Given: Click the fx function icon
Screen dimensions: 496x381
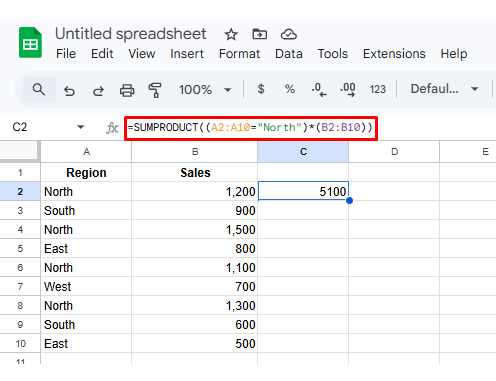Looking at the screenshot, I should pos(112,128).
